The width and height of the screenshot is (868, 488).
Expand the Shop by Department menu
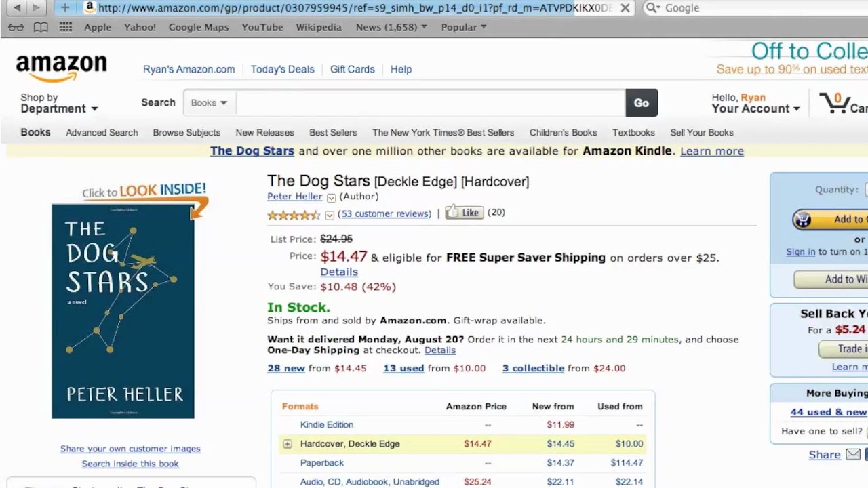[x=59, y=103]
